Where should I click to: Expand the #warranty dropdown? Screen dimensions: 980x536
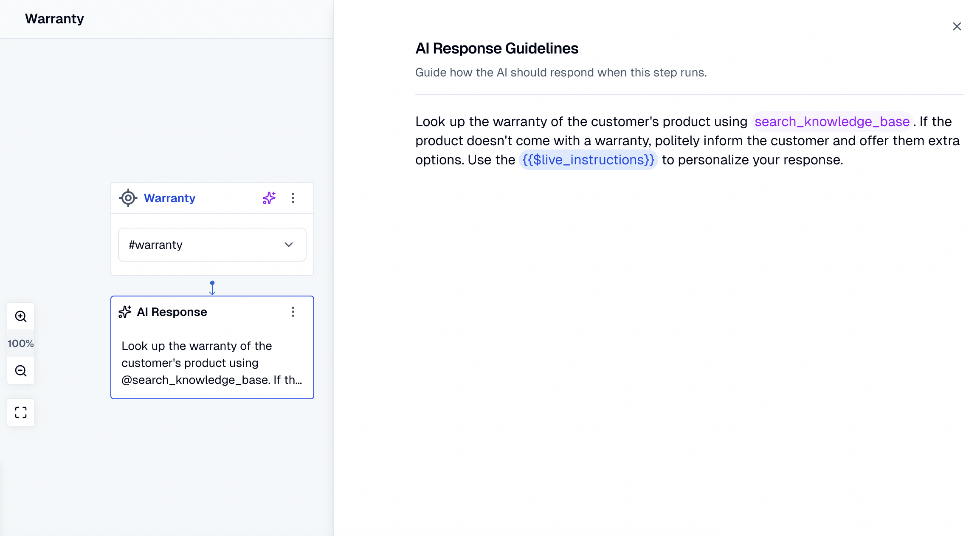[x=212, y=245]
